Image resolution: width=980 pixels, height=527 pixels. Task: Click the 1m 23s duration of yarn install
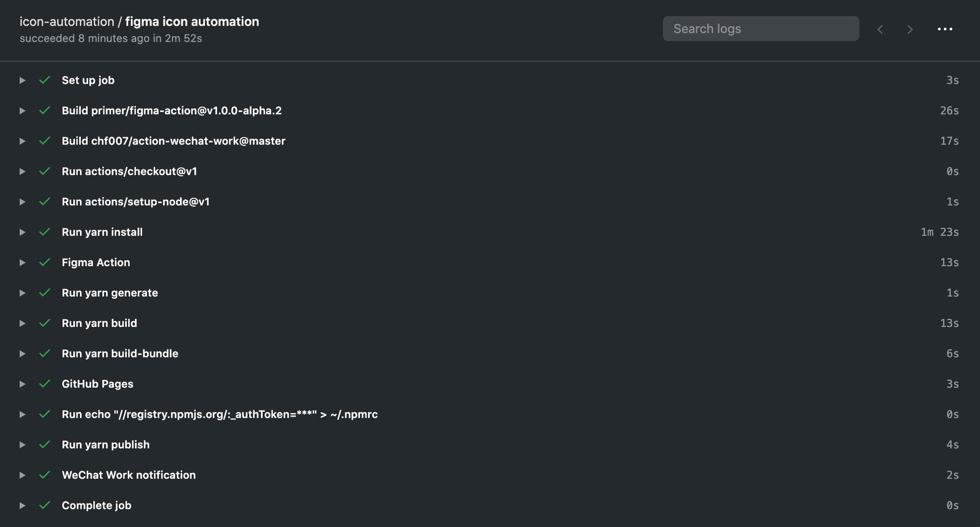[x=938, y=232]
